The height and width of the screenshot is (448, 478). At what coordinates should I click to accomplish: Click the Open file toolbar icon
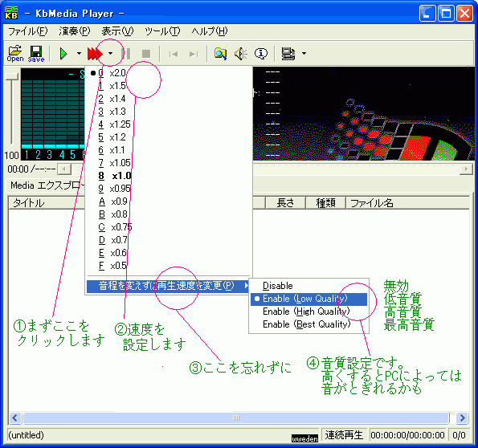pyautogui.click(x=15, y=54)
